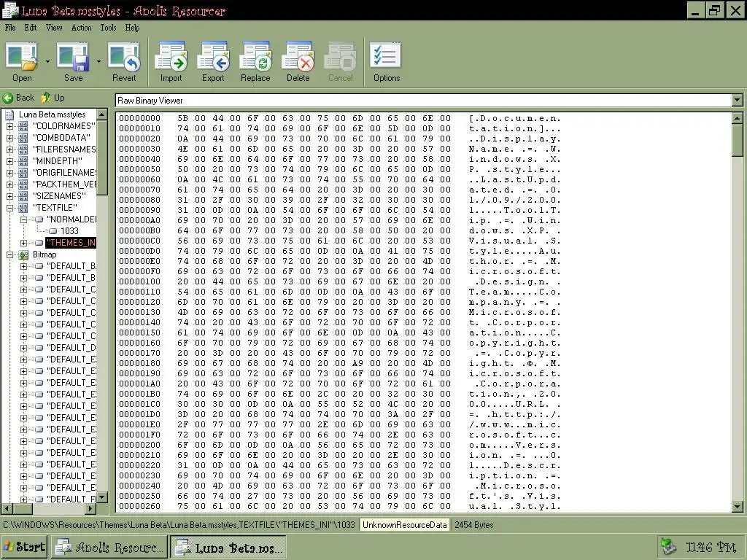Click the tree panel scroll-down arrow

[102, 497]
